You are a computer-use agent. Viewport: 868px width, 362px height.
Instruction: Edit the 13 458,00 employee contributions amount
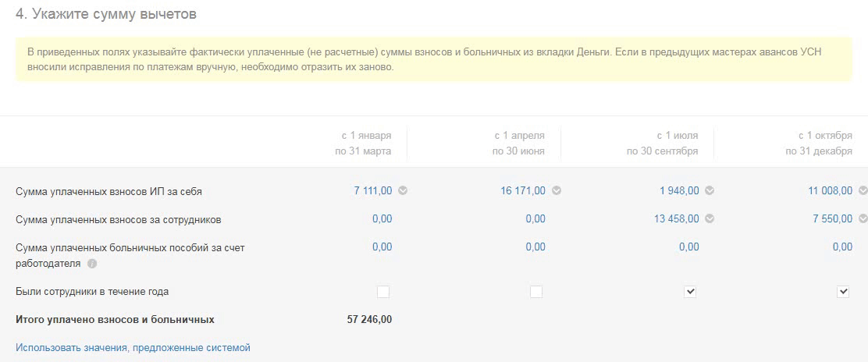pos(676,219)
